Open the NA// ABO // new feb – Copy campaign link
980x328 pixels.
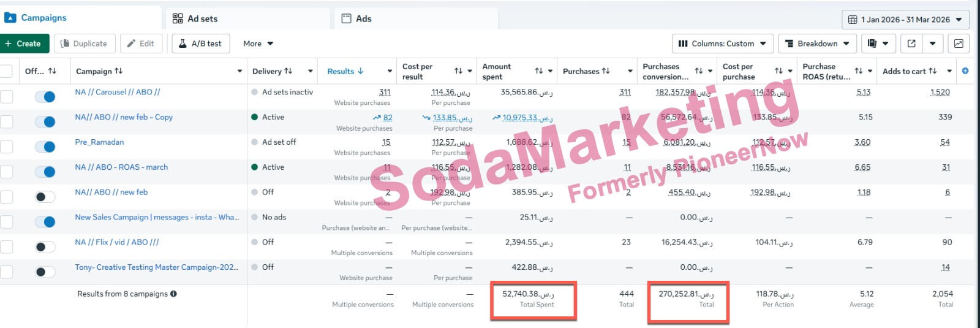click(x=124, y=117)
